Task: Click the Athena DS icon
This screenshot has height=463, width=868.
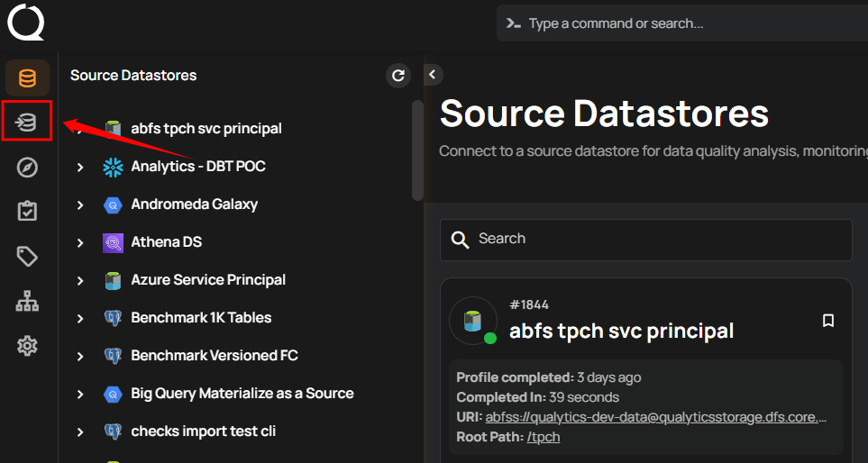Action: click(x=113, y=243)
